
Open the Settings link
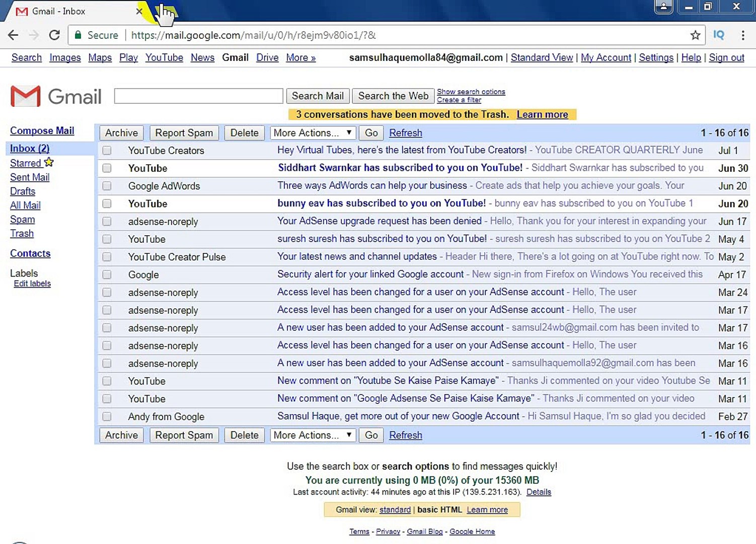click(x=656, y=57)
